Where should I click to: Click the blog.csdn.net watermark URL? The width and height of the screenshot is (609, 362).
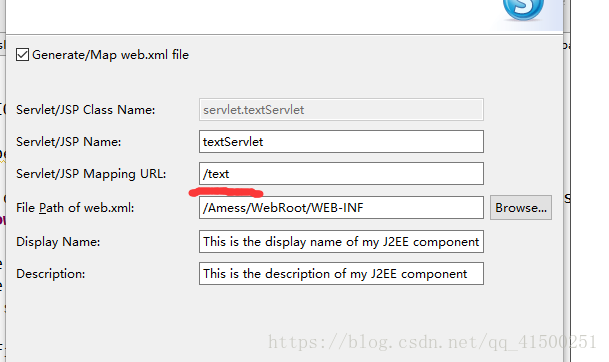432,342
